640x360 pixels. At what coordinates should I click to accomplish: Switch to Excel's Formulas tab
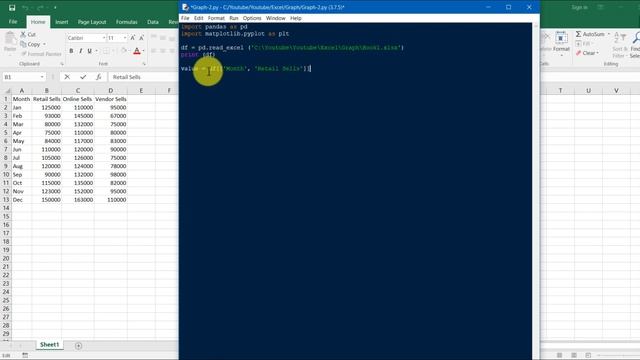coord(127,22)
